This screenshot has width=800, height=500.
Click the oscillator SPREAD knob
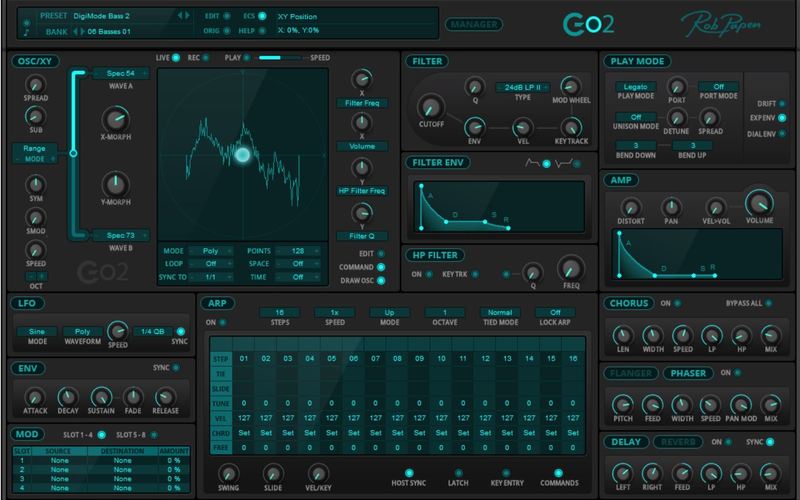[35, 84]
